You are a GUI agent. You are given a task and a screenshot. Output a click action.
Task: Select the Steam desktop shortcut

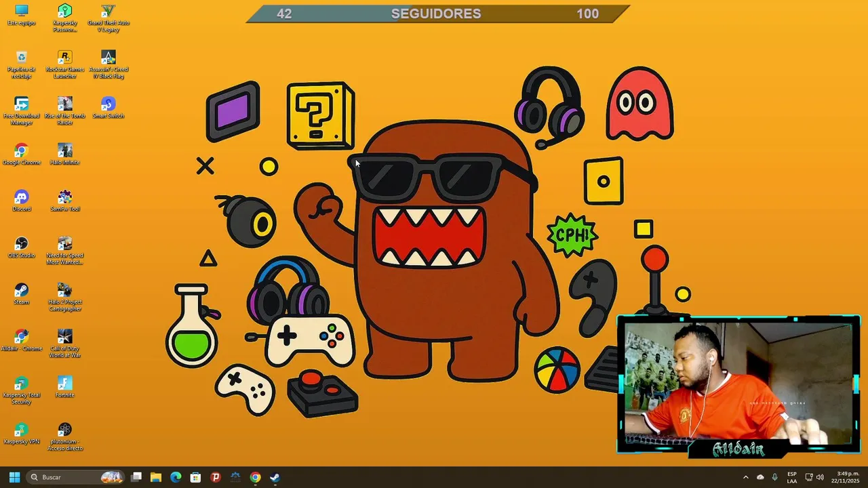click(22, 294)
